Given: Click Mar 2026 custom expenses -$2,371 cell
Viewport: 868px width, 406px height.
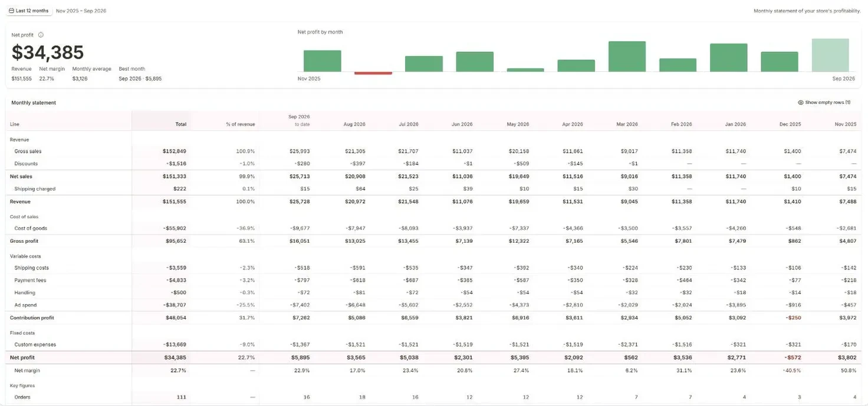Looking at the screenshot, I should tap(628, 345).
